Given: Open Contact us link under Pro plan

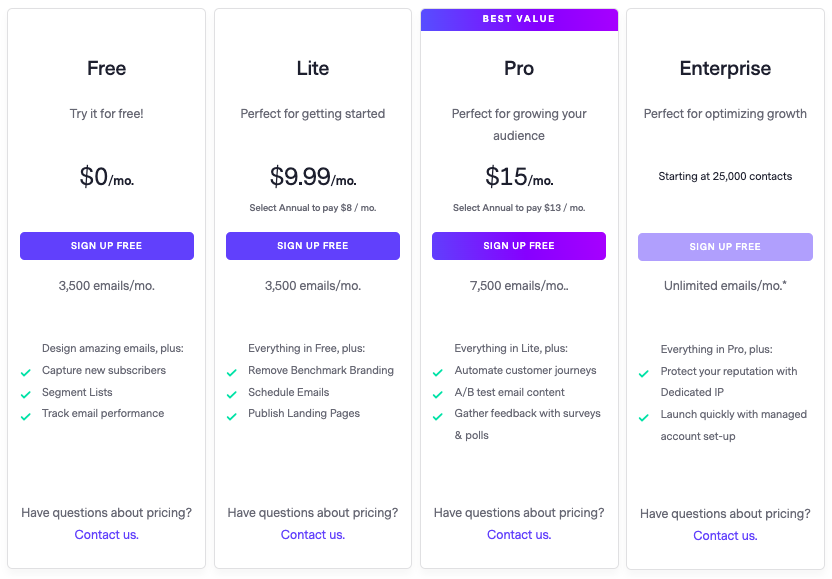Looking at the screenshot, I should (x=519, y=534).
